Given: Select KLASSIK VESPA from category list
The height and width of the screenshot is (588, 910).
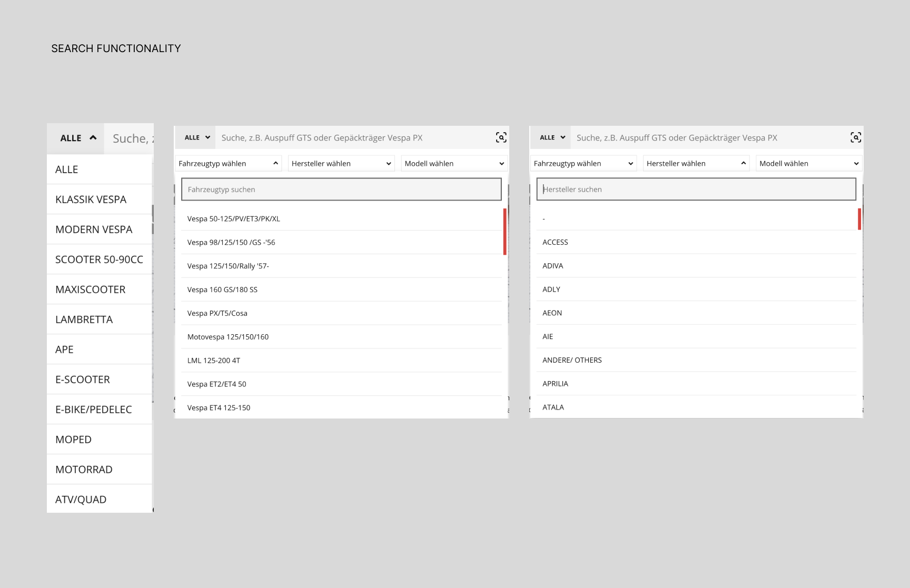Looking at the screenshot, I should coord(91,200).
